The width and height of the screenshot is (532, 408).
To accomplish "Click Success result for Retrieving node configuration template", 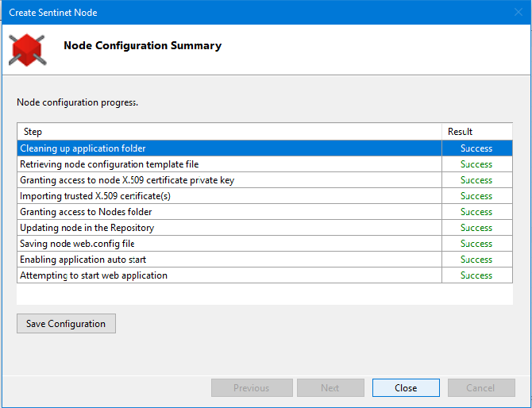I will pos(476,164).
